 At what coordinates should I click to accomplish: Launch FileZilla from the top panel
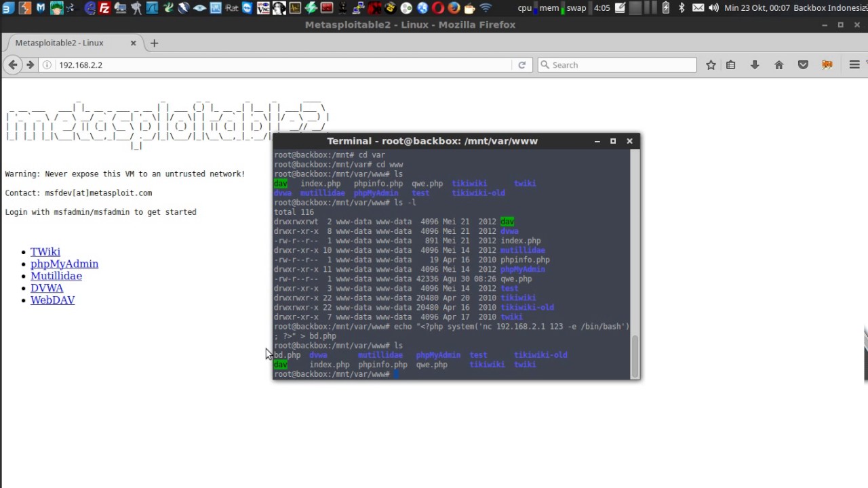[104, 8]
